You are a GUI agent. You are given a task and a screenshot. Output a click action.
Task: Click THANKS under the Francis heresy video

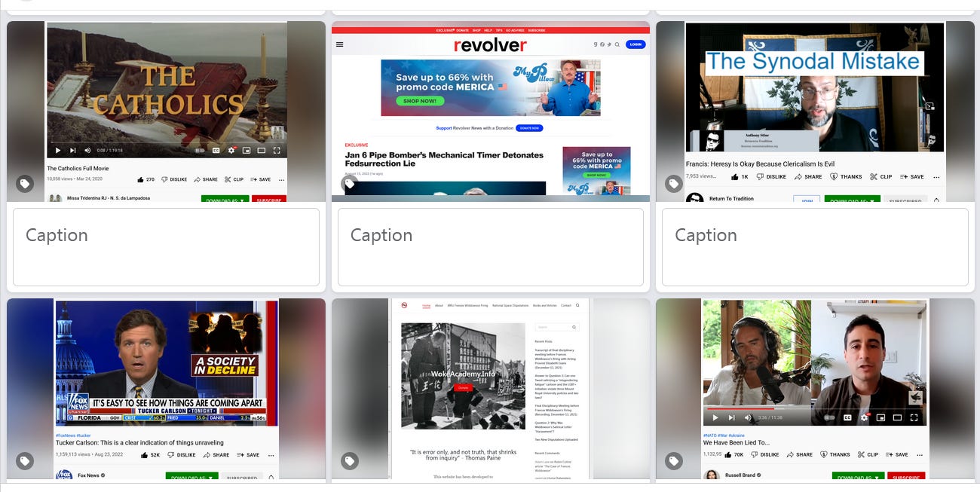click(x=846, y=176)
